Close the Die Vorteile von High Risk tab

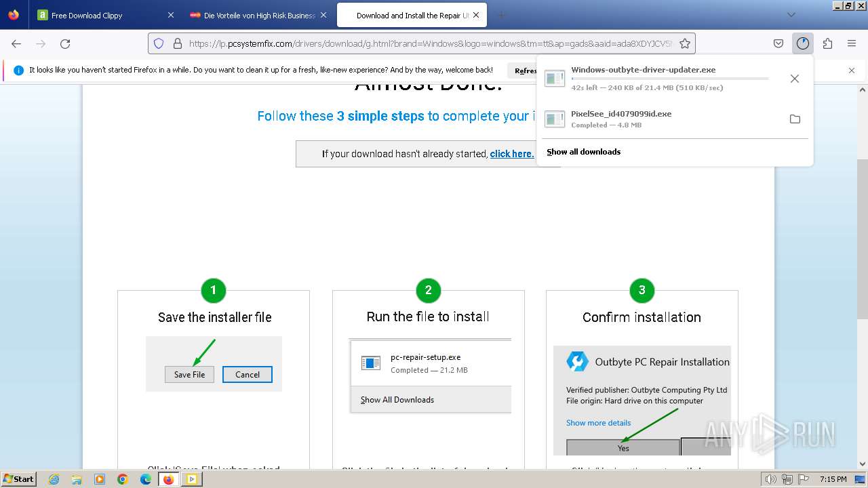(323, 15)
